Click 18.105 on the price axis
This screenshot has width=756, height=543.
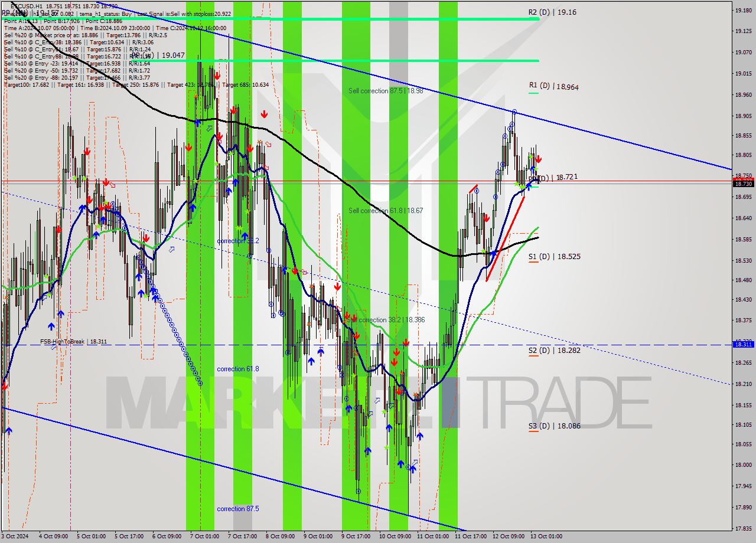743,425
